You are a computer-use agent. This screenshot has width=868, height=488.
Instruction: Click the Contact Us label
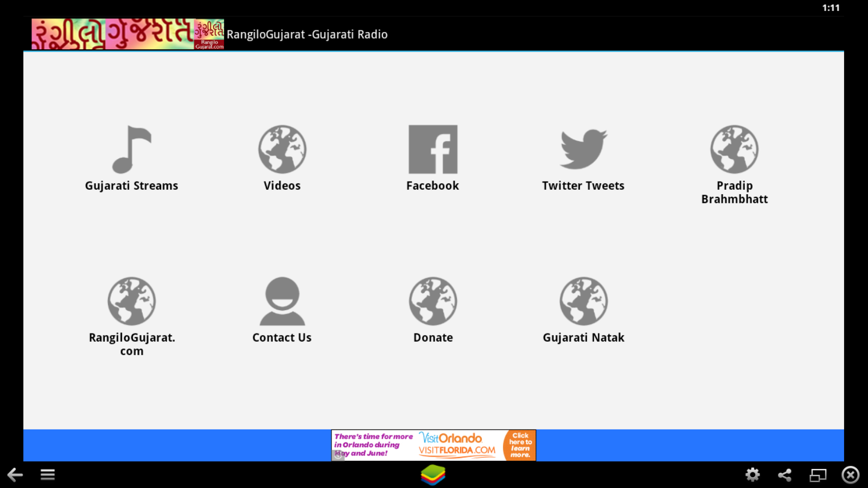coord(282,338)
